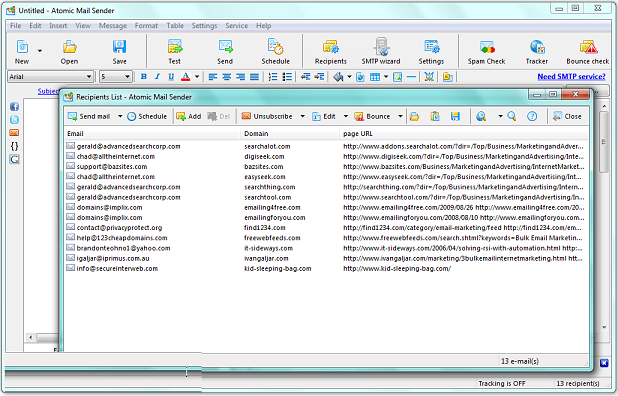Align text left

click(x=213, y=76)
